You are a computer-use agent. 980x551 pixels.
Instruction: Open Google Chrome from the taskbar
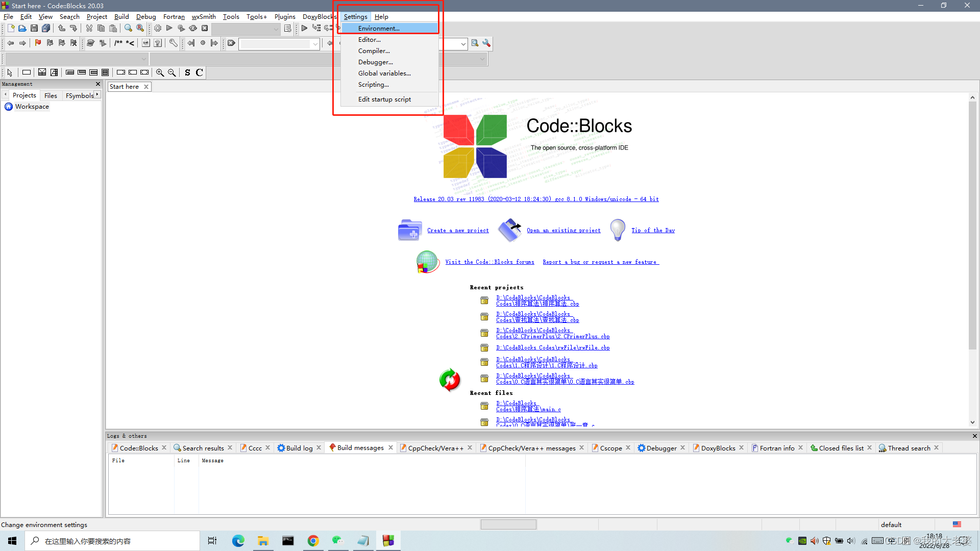pos(313,540)
